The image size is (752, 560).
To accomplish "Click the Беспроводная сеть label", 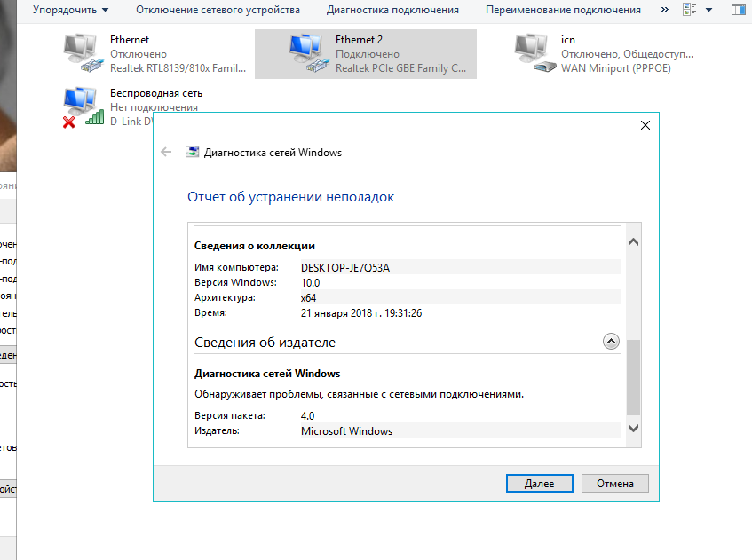I will click(x=156, y=93).
